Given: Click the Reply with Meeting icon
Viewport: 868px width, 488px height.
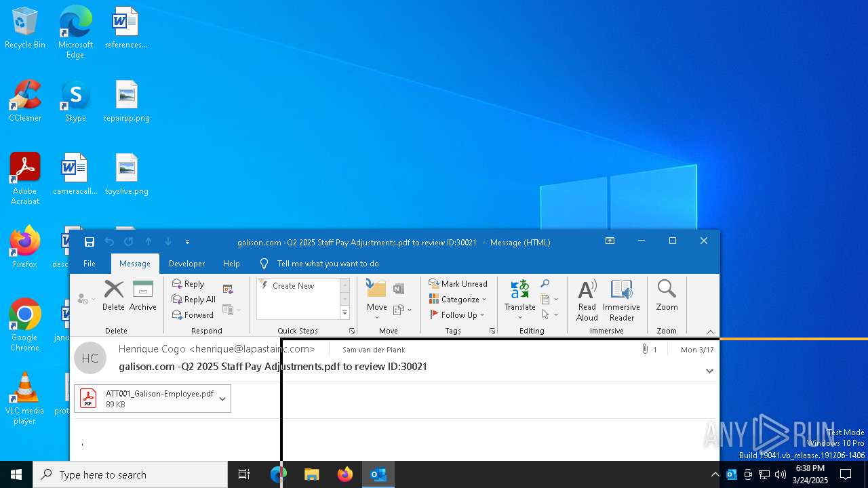Looking at the screenshot, I should (228, 289).
